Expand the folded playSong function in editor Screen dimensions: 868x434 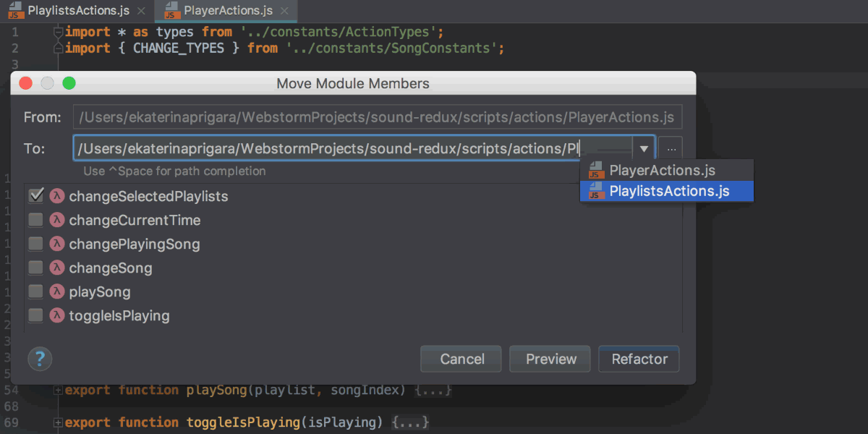[x=58, y=391]
